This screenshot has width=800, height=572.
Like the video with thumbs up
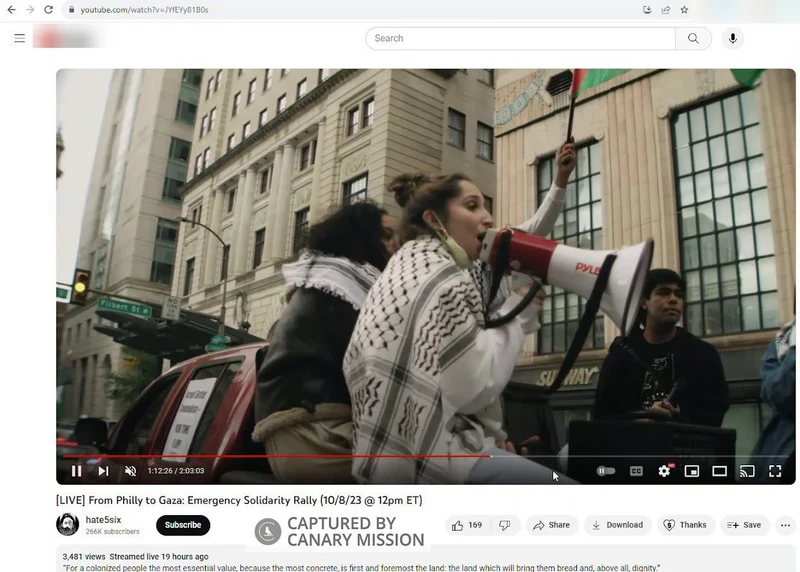(466, 525)
